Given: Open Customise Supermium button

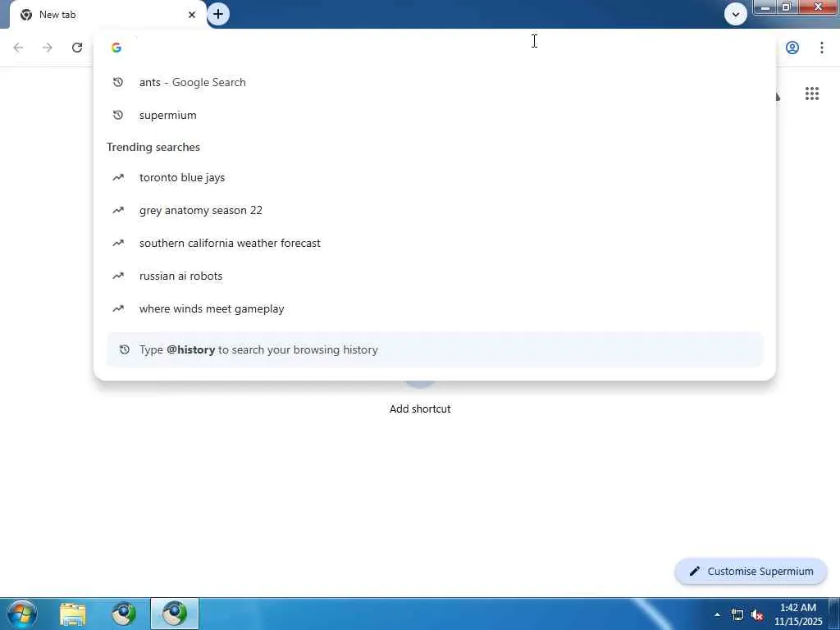Looking at the screenshot, I should (751, 572).
